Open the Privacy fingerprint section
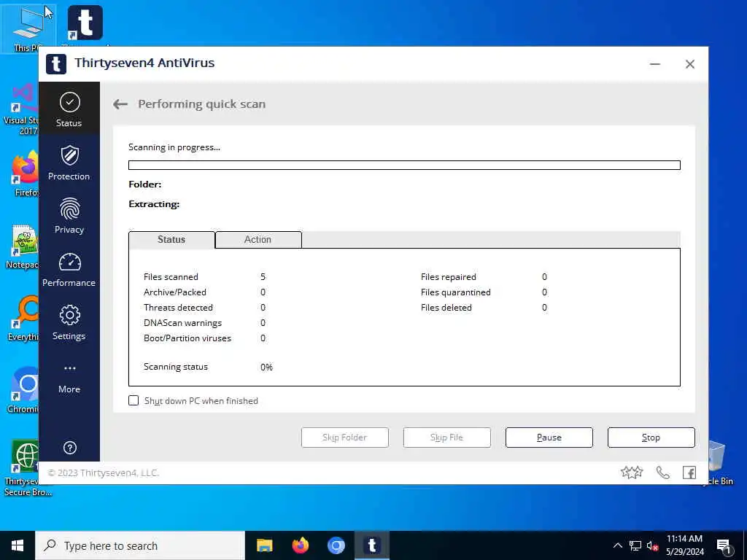The height and width of the screenshot is (560, 747). (69, 216)
